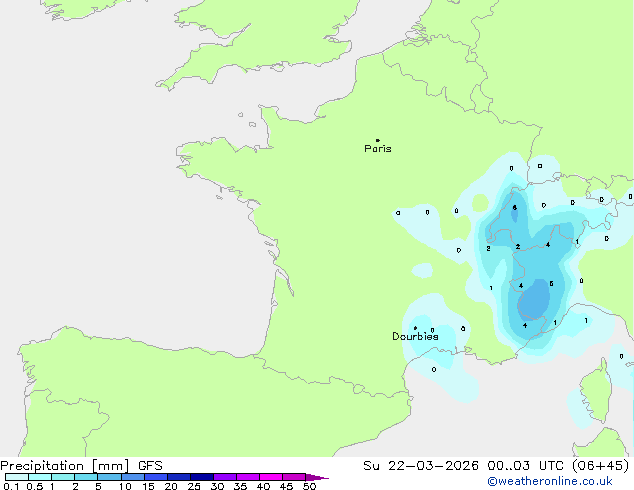Image resolution: width=634 pixels, height=490 pixels.
Task: Click the '40' legend scale value
Action: (x=263, y=486)
